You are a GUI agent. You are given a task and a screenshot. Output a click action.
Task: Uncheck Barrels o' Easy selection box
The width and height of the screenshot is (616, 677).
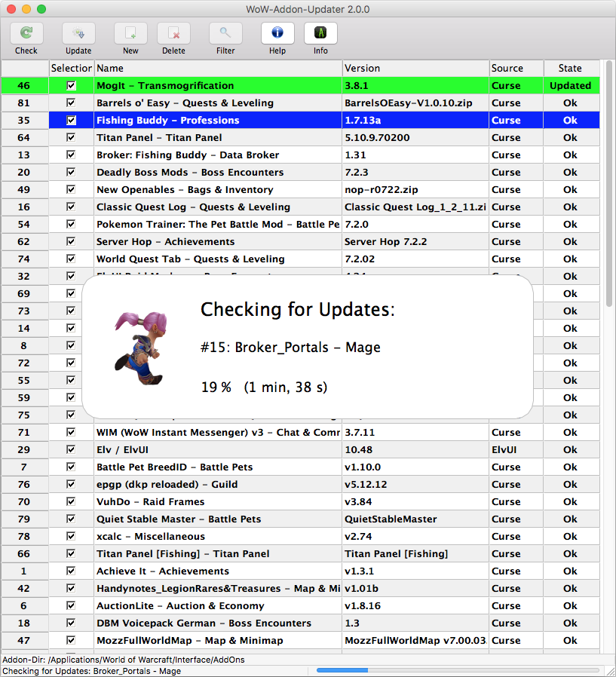(71, 103)
